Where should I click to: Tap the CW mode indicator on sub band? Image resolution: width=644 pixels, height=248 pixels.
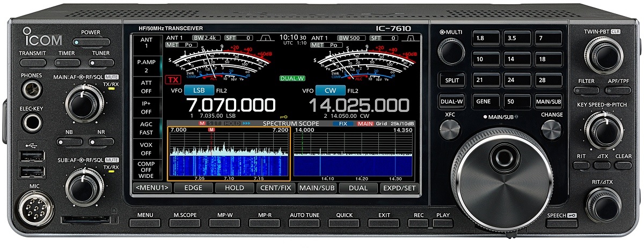point(331,91)
